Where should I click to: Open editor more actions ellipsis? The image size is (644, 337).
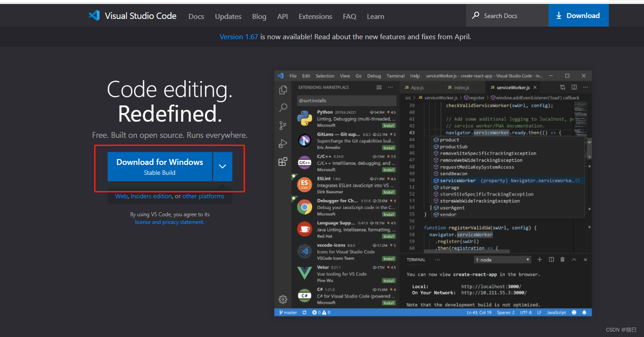coord(585,87)
